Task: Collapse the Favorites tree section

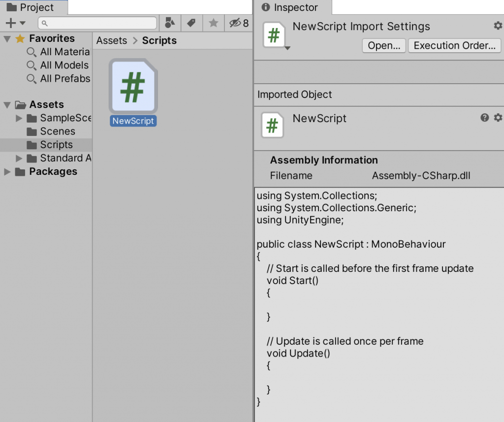Action: (x=7, y=39)
